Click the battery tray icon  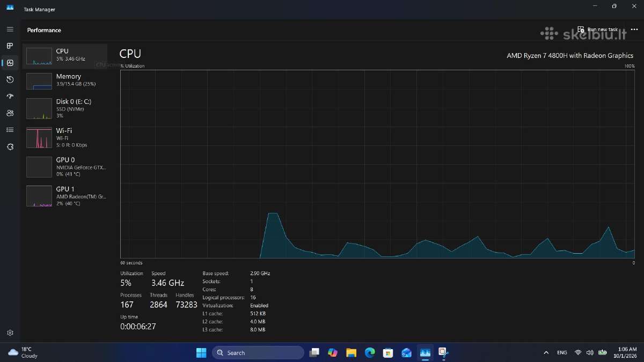(603, 352)
